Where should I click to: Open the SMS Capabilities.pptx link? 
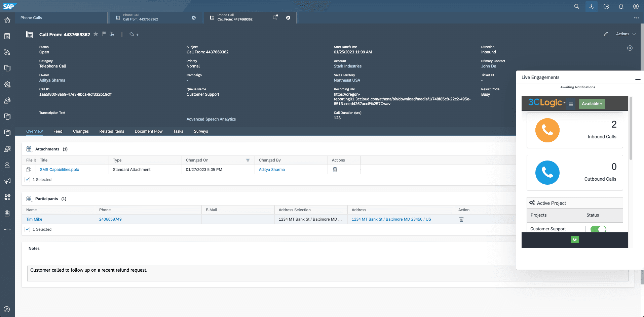click(60, 170)
